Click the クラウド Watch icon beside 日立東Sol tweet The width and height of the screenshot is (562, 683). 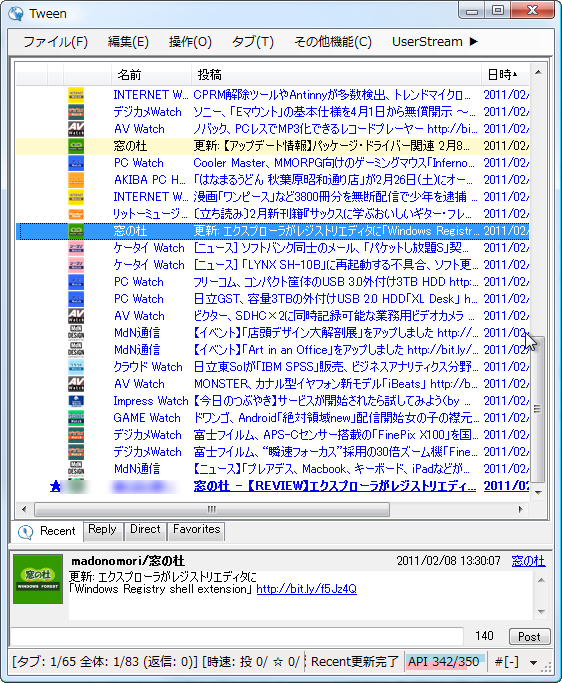(x=76, y=366)
